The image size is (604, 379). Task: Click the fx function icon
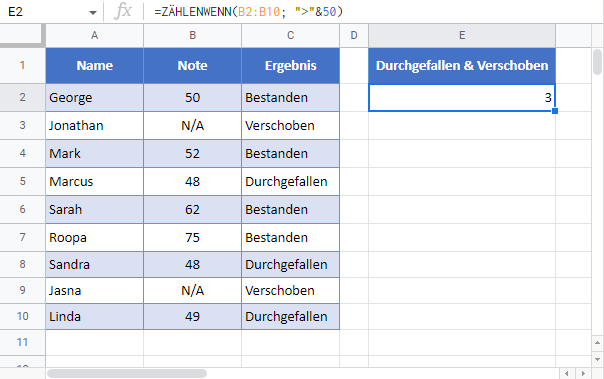123,12
